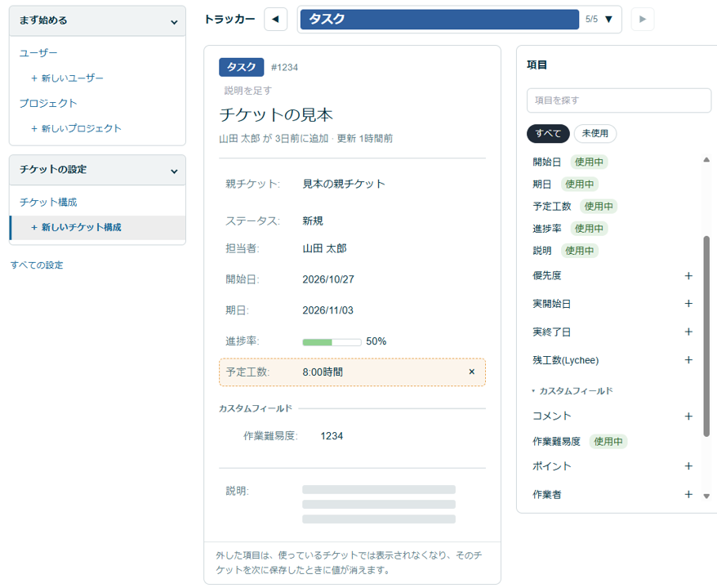Click the 開始日 value 2026/10/27
Image resolution: width=717 pixels, height=588 pixels.
(327, 279)
